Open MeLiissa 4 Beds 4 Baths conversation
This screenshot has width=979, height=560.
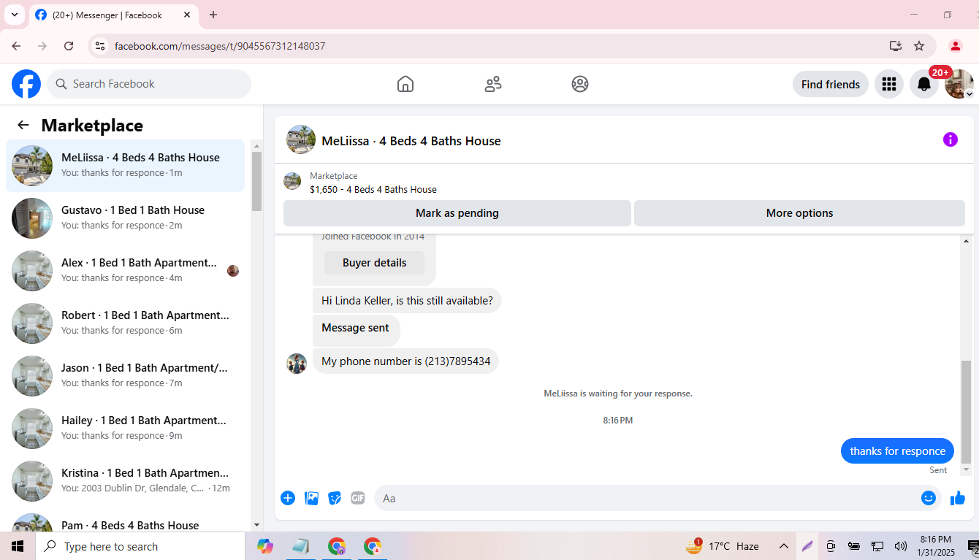click(125, 166)
